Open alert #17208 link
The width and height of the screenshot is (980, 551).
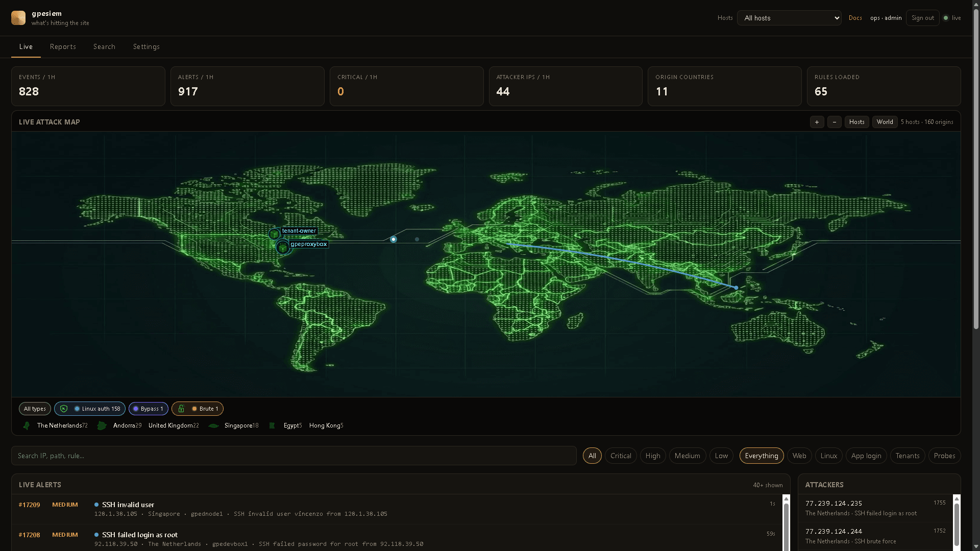(x=30, y=535)
